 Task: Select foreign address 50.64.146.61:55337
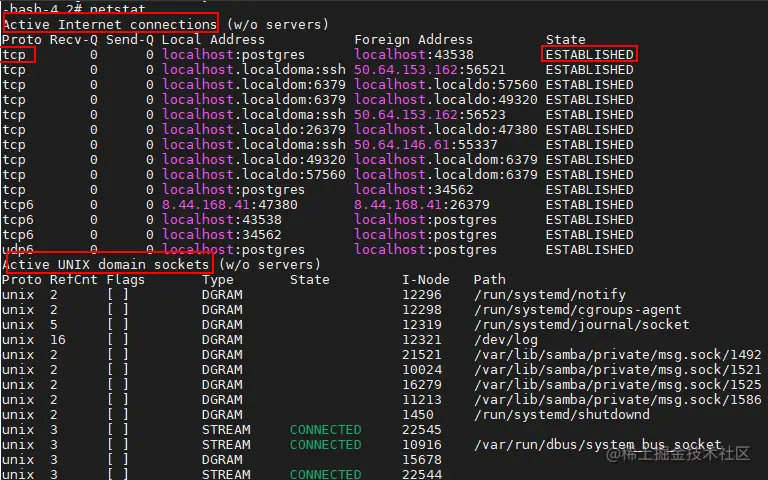pyautogui.click(x=426, y=144)
